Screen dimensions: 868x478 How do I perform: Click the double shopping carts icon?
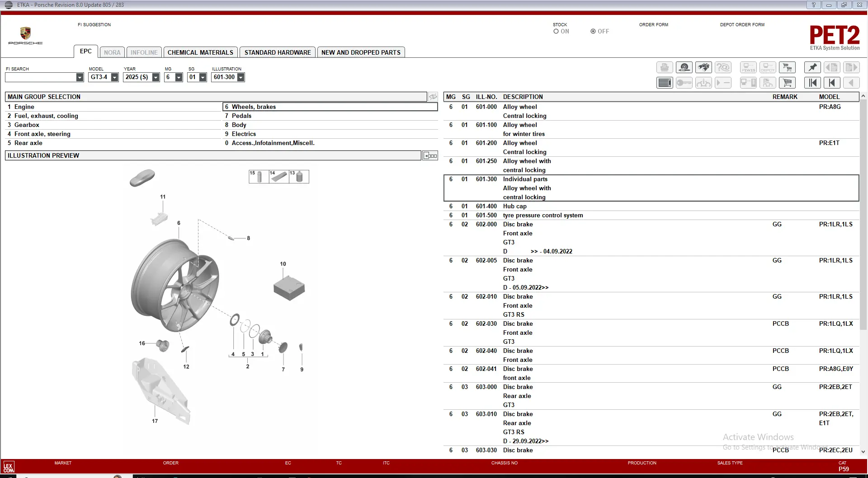point(787,68)
